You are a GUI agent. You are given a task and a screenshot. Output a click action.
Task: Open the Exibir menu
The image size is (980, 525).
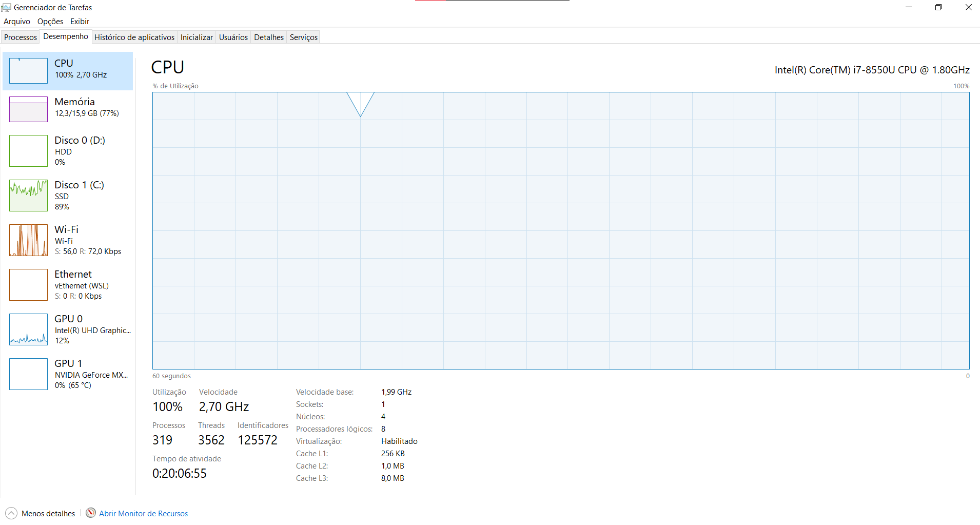coord(80,22)
